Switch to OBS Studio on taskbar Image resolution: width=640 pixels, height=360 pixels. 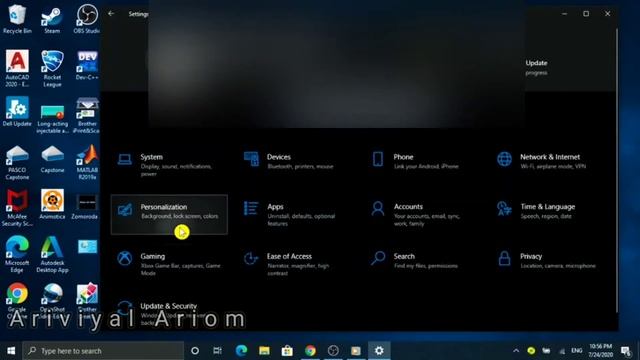(x=333, y=351)
